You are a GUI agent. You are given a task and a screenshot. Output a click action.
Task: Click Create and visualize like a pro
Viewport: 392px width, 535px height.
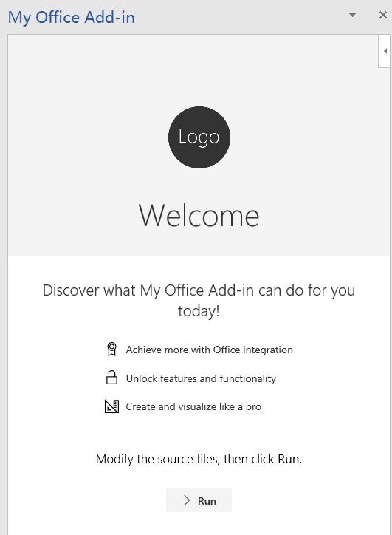tap(193, 406)
